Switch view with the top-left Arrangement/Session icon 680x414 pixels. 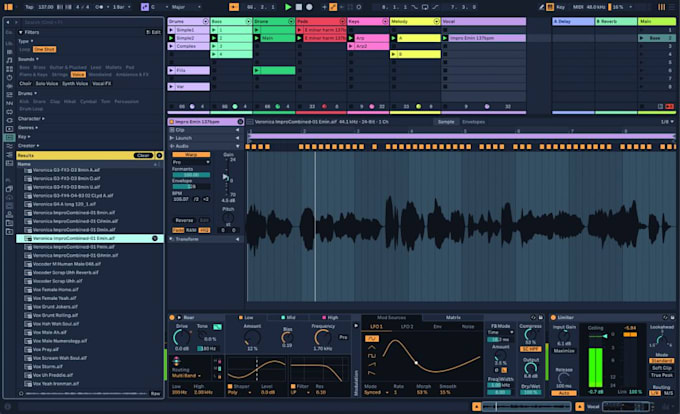(x=8, y=7)
